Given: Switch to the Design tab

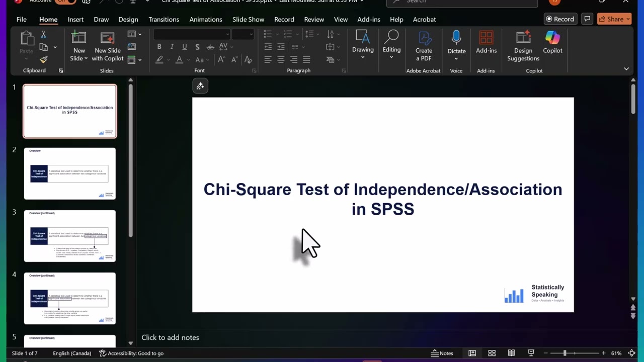Looking at the screenshot, I should pos(128,19).
